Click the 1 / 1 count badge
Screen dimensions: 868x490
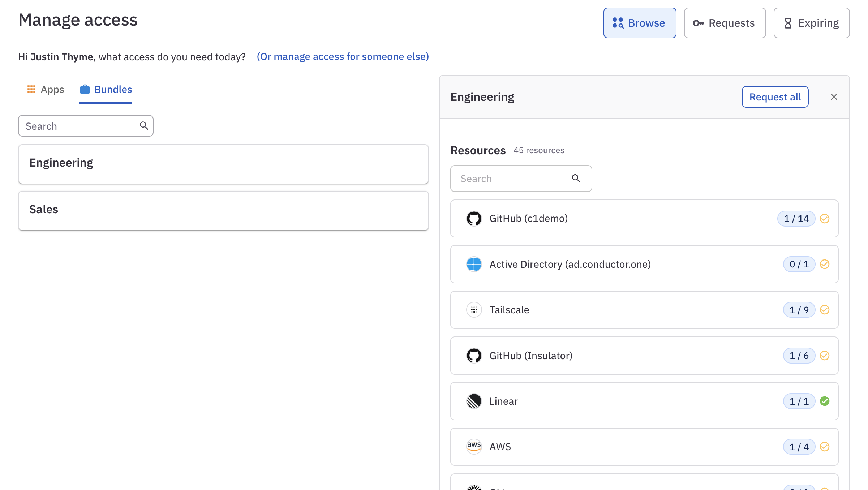(x=799, y=401)
